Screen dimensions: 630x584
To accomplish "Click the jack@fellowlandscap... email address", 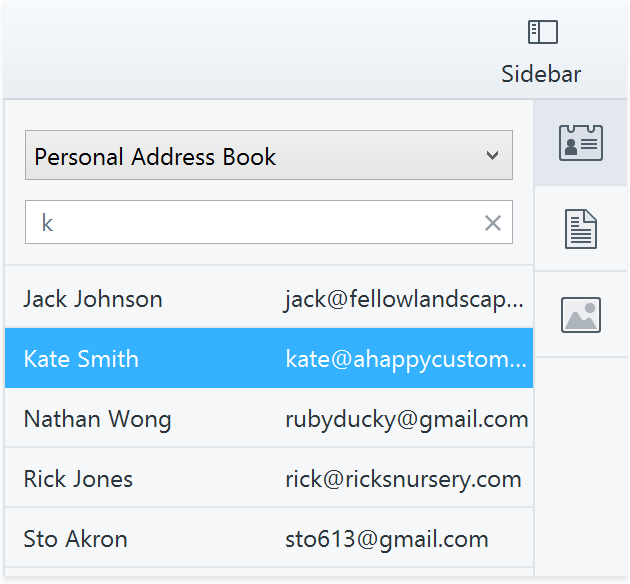I will pyautogui.click(x=402, y=299).
